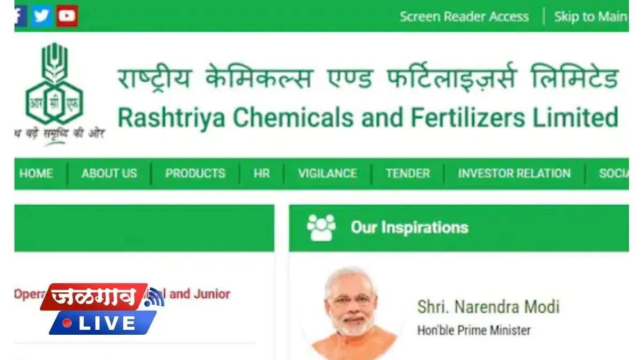The width and height of the screenshot is (644, 360).
Task: Expand the PRODUCTS menu
Action: pyautogui.click(x=195, y=174)
